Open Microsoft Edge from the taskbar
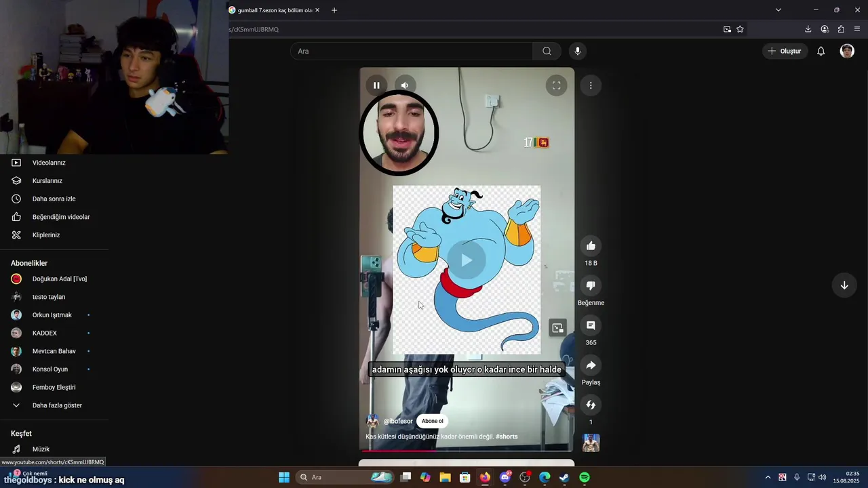Image resolution: width=868 pixels, height=488 pixels. coord(545,477)
